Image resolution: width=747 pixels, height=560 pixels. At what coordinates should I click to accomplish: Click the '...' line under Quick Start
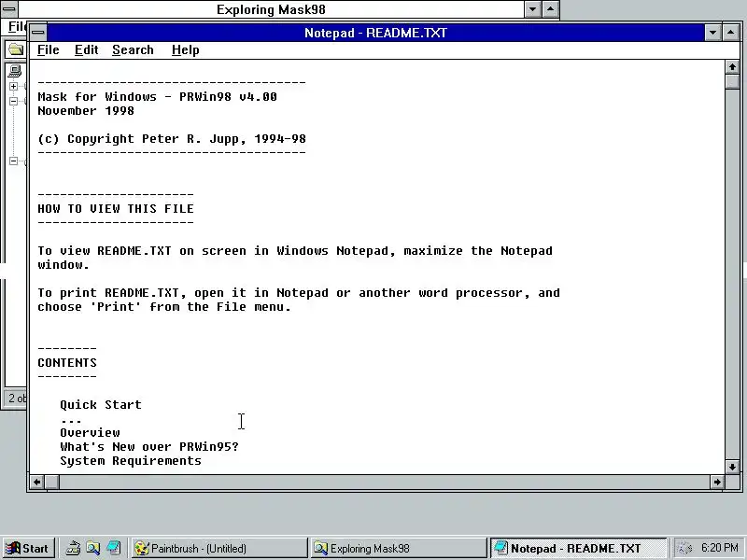pyautogui.click(x=71, y=421)
